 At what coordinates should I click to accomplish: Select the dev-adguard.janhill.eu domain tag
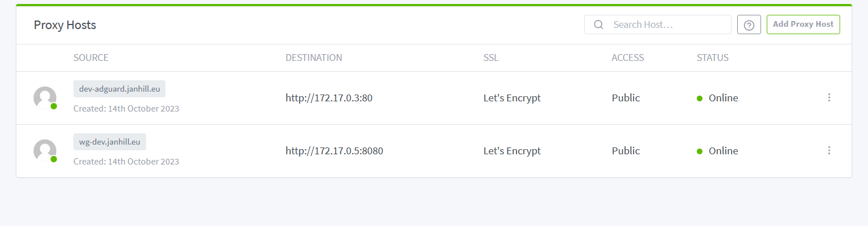(x=119, y=89)
